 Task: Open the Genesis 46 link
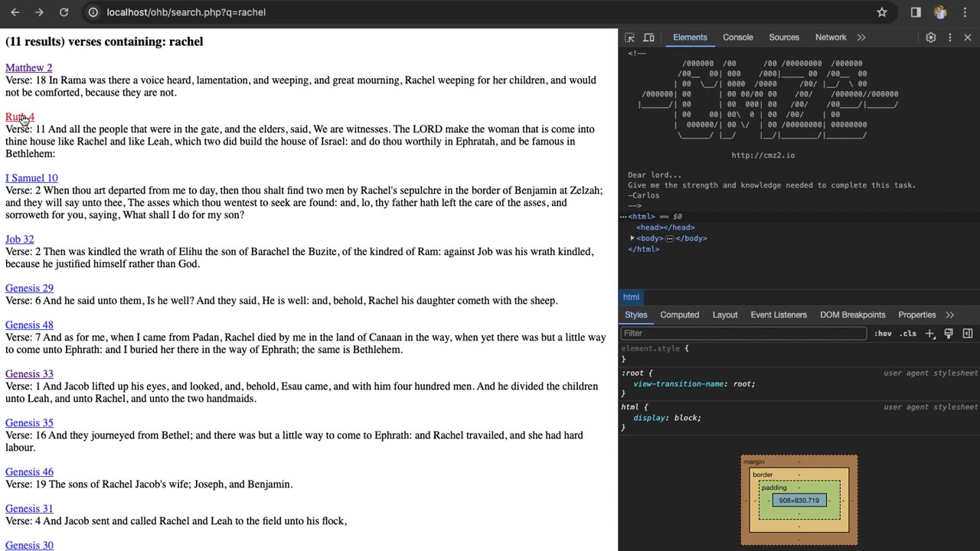29,472
